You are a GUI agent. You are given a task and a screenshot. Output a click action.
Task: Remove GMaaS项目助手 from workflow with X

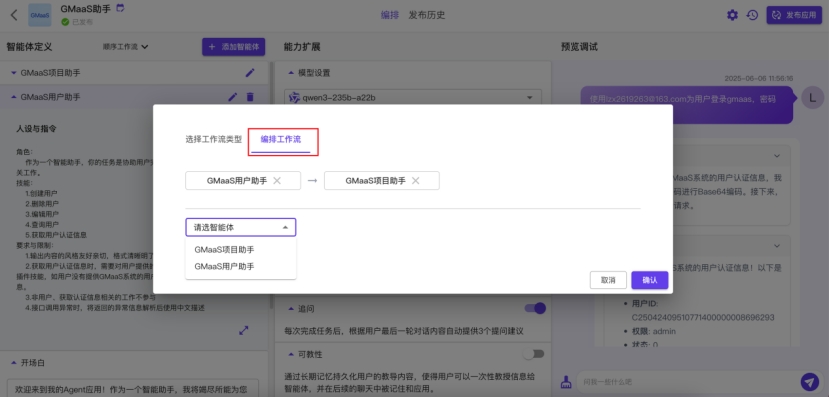(x=416, y=181)
